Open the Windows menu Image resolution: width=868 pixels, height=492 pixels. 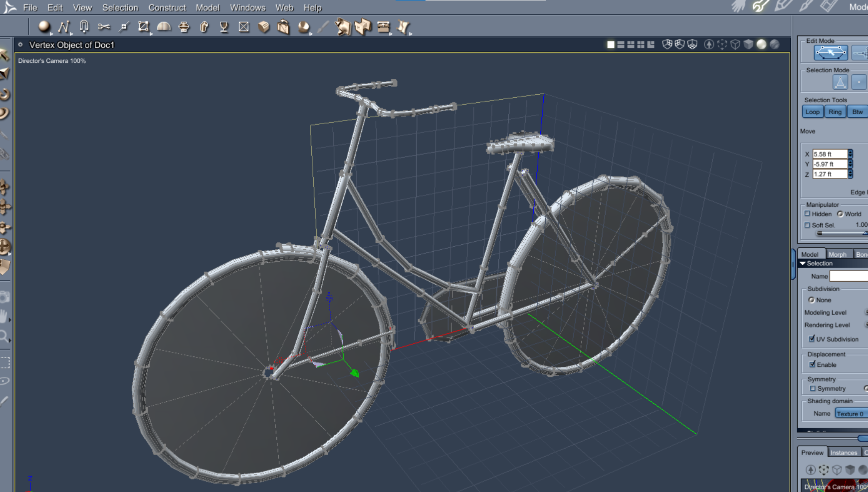(x=247, y=7)
